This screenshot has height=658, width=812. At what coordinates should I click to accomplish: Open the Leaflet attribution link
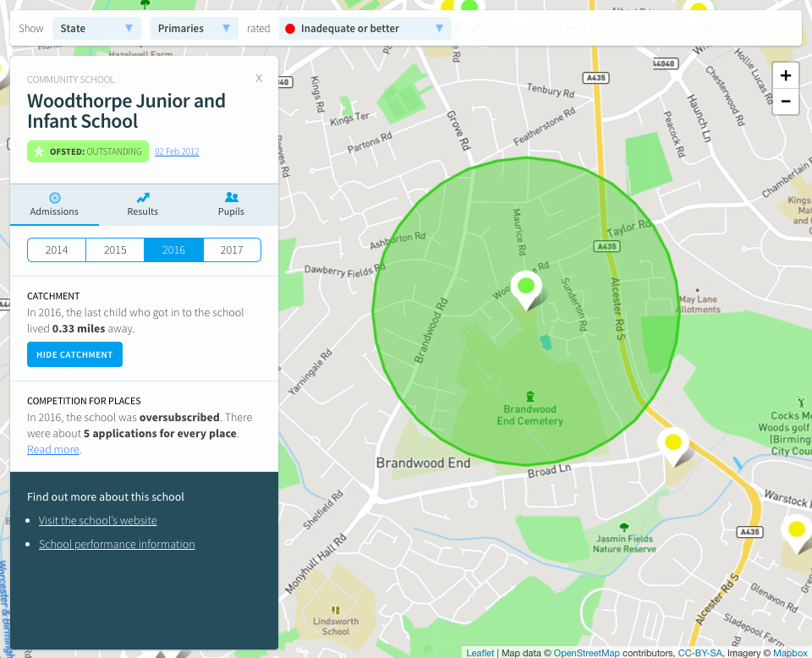480,653
